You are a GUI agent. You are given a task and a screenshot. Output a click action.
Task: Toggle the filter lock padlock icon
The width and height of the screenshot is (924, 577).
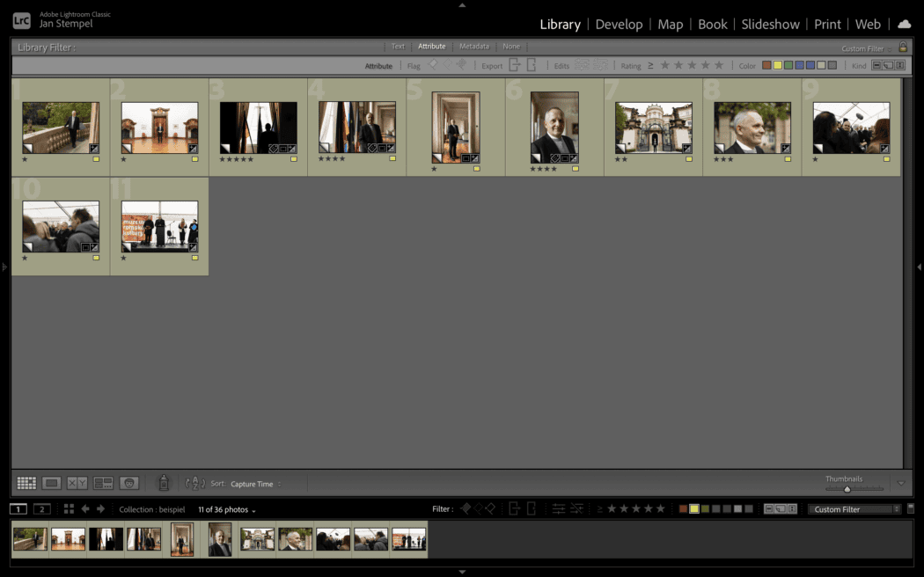tap(902, 47)
